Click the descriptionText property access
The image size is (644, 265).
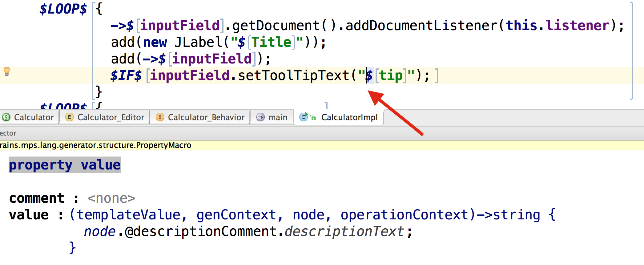pos(344,231)
